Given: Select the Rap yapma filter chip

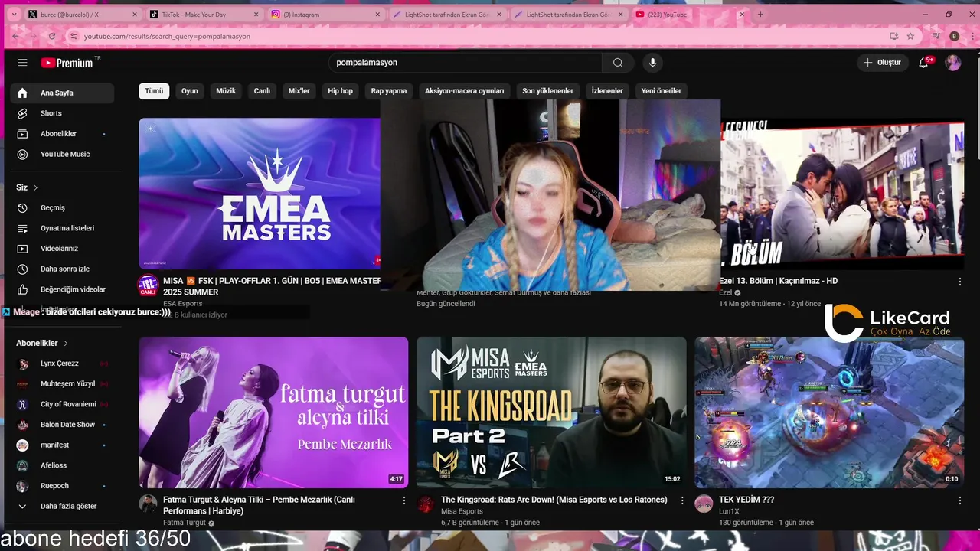Looking at the screenshot, I should pos(389,91).
